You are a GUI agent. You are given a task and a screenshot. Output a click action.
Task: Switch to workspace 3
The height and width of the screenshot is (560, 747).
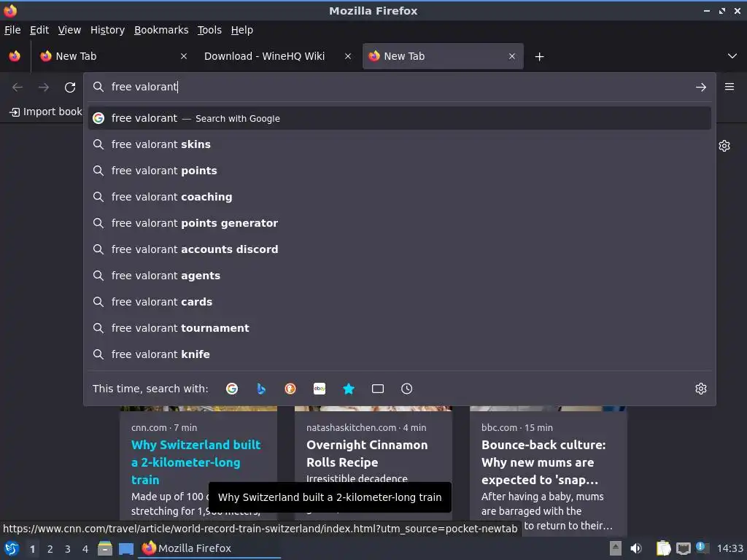68,549
